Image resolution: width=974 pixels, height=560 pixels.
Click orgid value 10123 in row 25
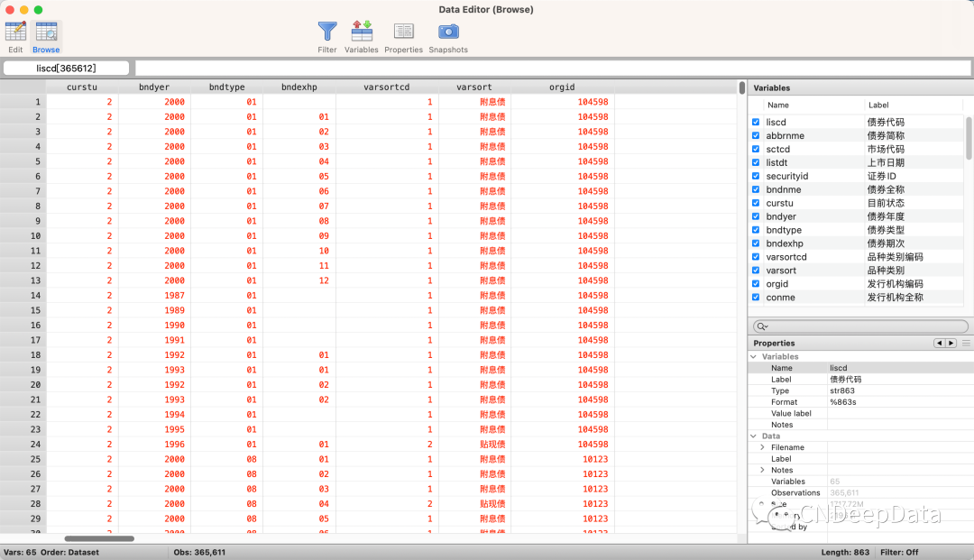(x=595, y=459)
